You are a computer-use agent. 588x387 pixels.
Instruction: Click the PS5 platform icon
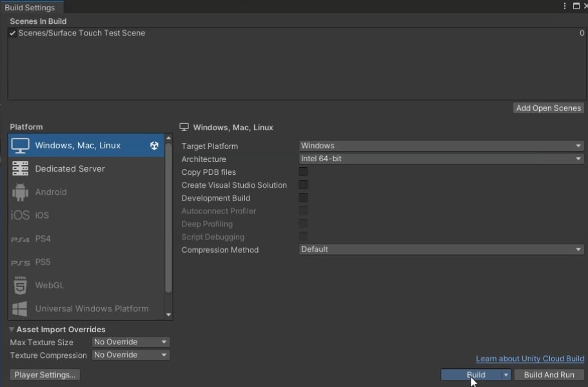tap(20, 263)
